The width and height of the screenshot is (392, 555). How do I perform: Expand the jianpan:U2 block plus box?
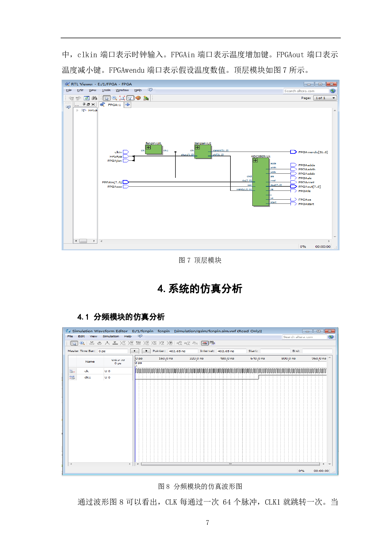197,147
